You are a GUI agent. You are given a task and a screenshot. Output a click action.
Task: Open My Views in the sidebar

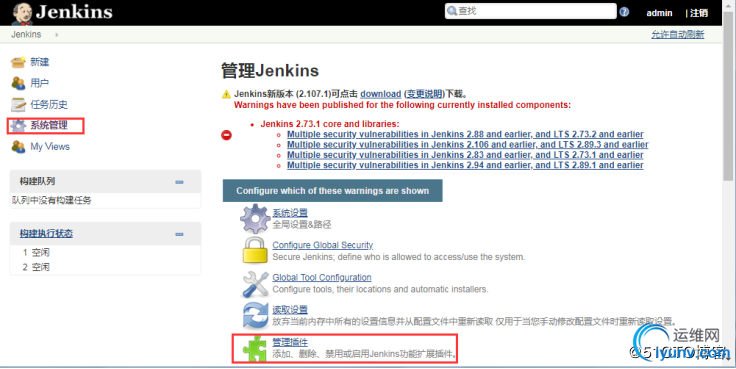coord(50,146)
